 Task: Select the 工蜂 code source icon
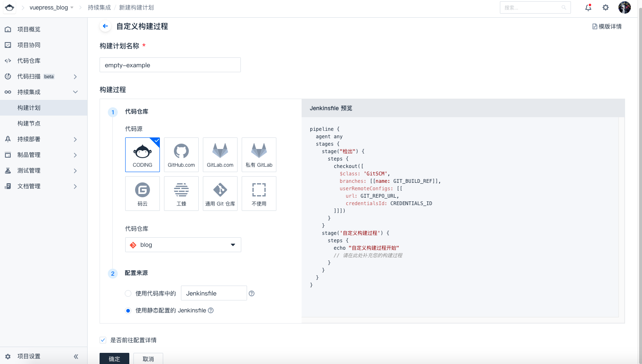click(181, 193)
